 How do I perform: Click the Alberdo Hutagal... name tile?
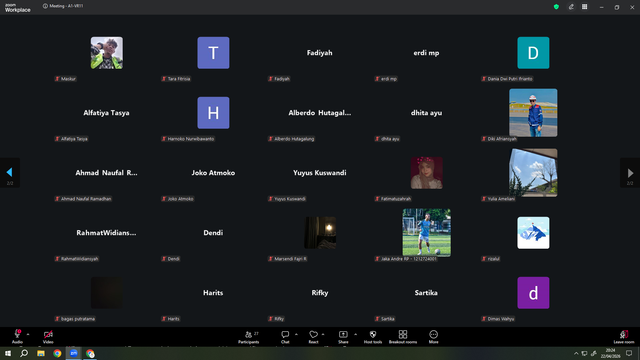[320, 113]
